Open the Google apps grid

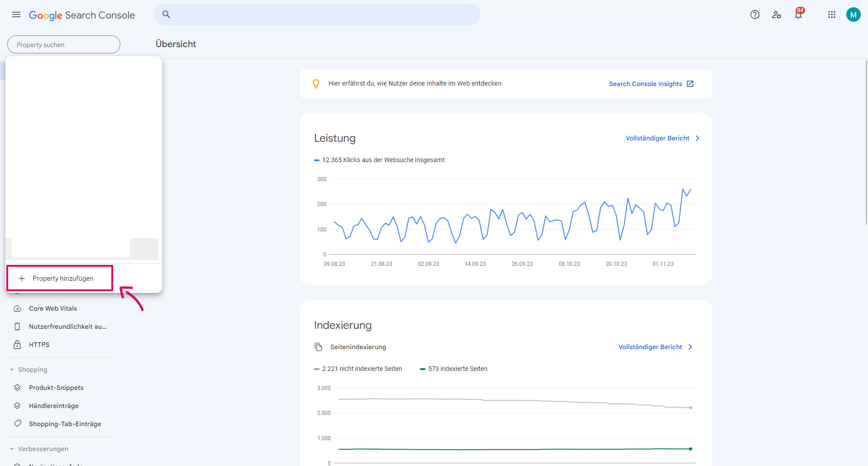point(831,14)
